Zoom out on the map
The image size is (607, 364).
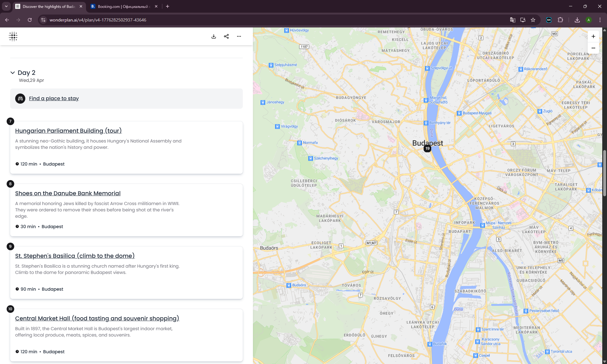point(593,48)
